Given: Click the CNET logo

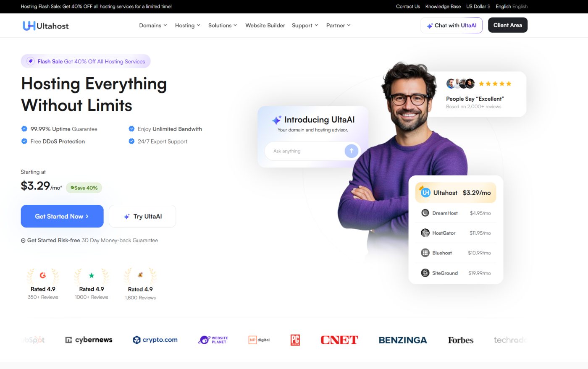Looking at the screenshot, I should 339,340.
